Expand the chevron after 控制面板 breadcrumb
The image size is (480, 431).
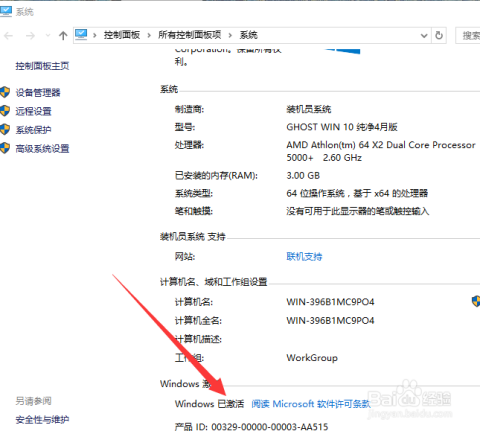point(149,35)
